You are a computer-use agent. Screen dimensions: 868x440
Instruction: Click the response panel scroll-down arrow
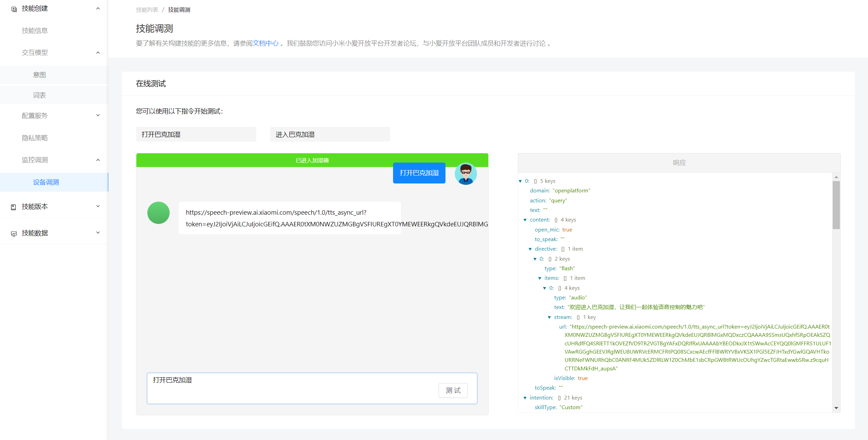pyautogui.click(x=836, y=408)
